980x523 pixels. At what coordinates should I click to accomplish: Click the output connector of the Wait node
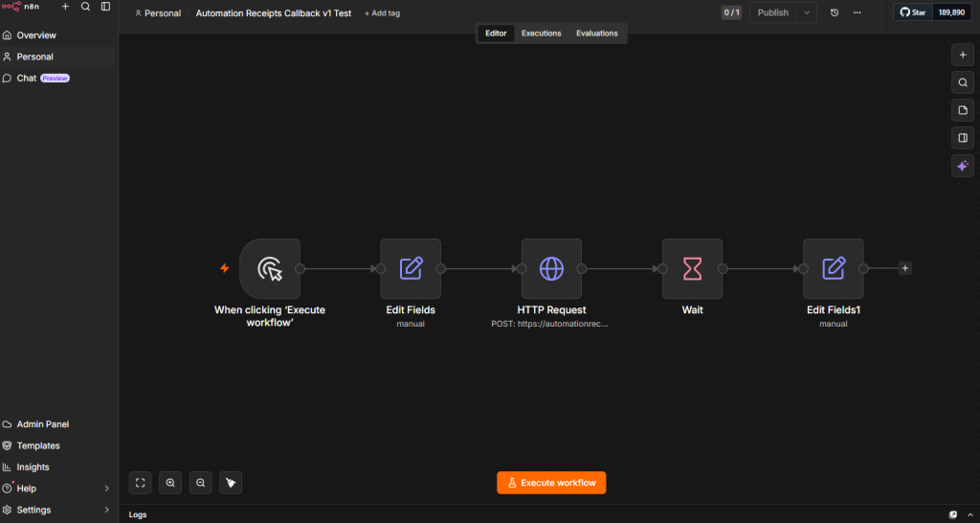click(723, 268)
